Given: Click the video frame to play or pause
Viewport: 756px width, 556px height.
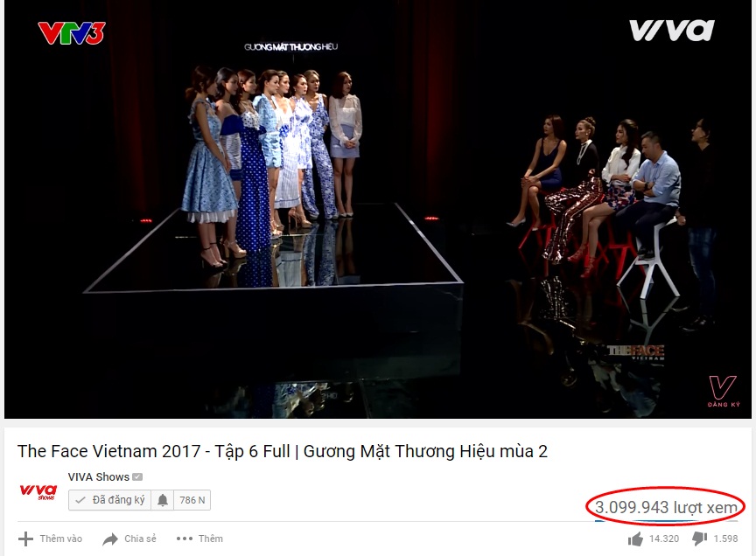Looking at the screenshot, I should coord(378,209).
